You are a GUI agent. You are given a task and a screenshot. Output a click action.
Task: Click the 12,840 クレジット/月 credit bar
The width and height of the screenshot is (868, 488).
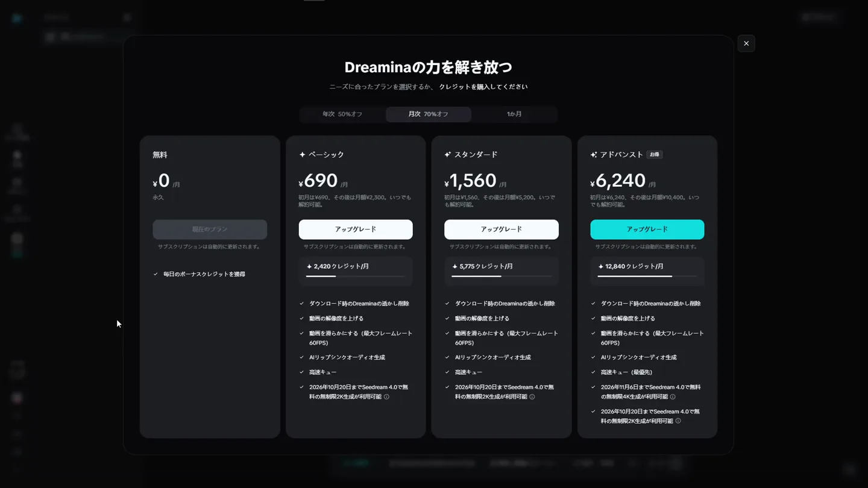tap(647, 271)
